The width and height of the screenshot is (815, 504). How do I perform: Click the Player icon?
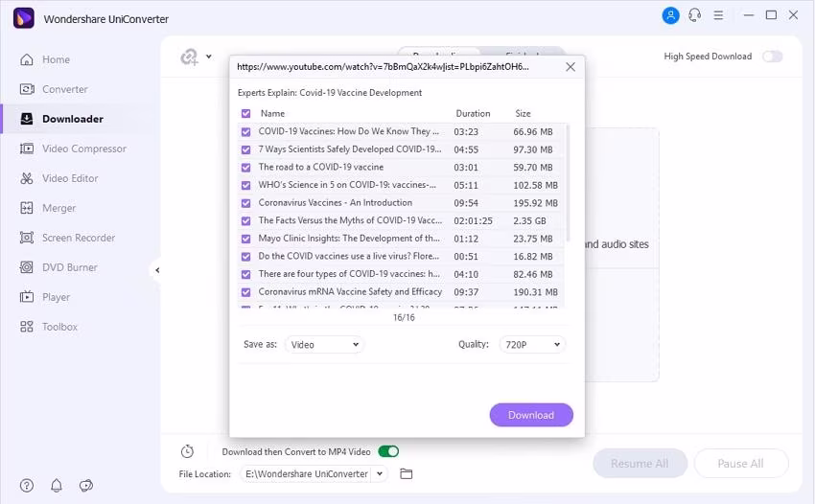click(x=27, y=297)
